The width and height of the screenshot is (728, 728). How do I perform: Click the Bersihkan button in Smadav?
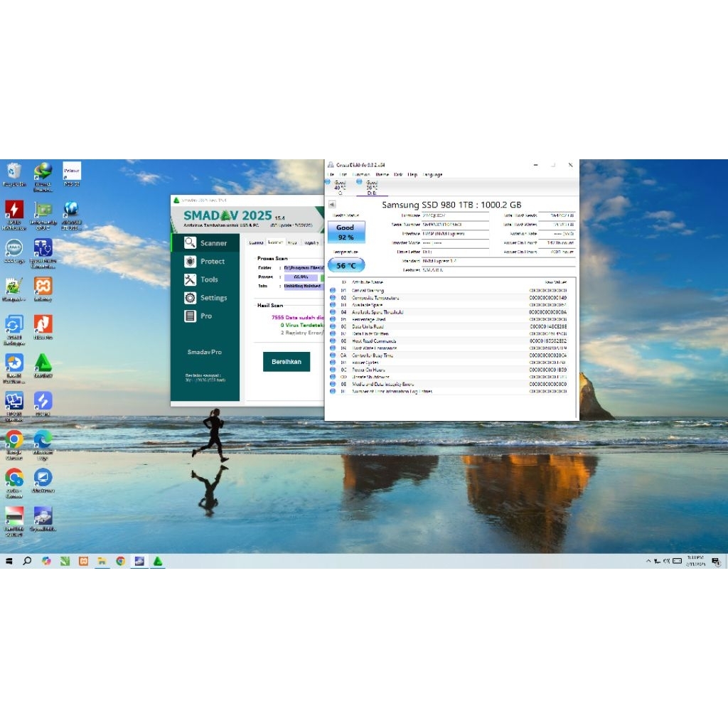(x=286, y=361)
